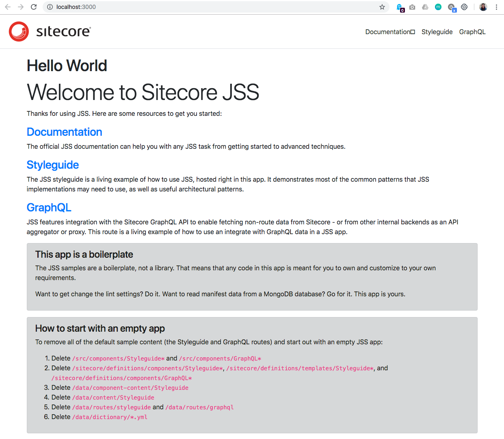Click the Sitecore logo

[50, 31]
